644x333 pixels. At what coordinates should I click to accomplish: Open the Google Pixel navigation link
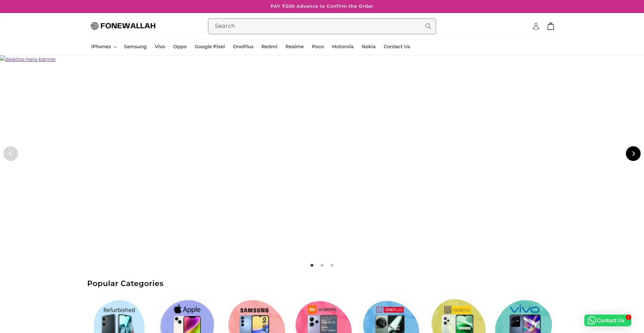point(209,47)
